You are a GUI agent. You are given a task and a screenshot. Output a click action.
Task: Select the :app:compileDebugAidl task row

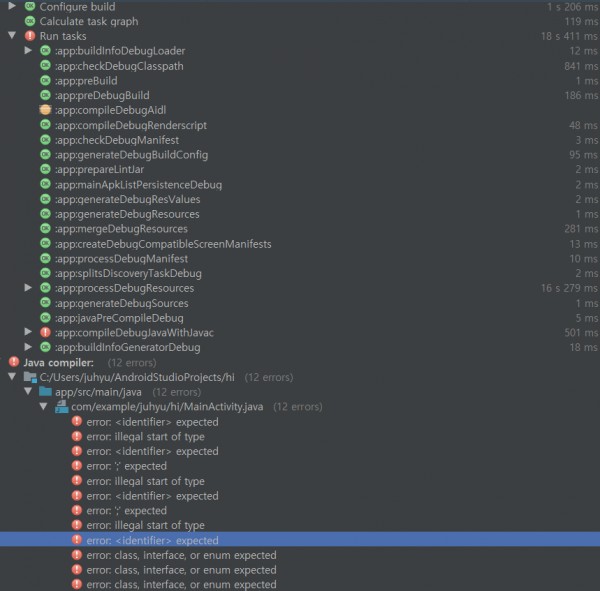point(300,110)
